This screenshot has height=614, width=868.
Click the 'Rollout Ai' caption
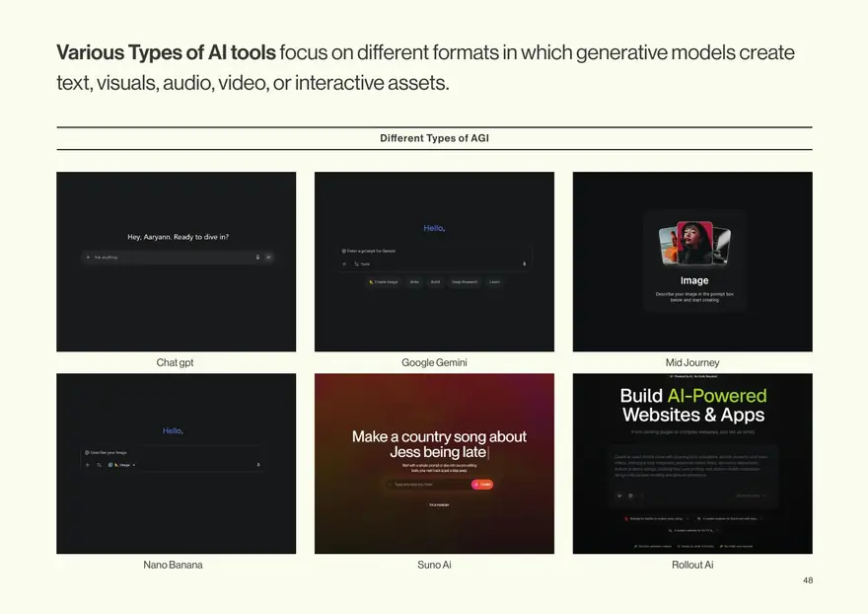[692, 565]
